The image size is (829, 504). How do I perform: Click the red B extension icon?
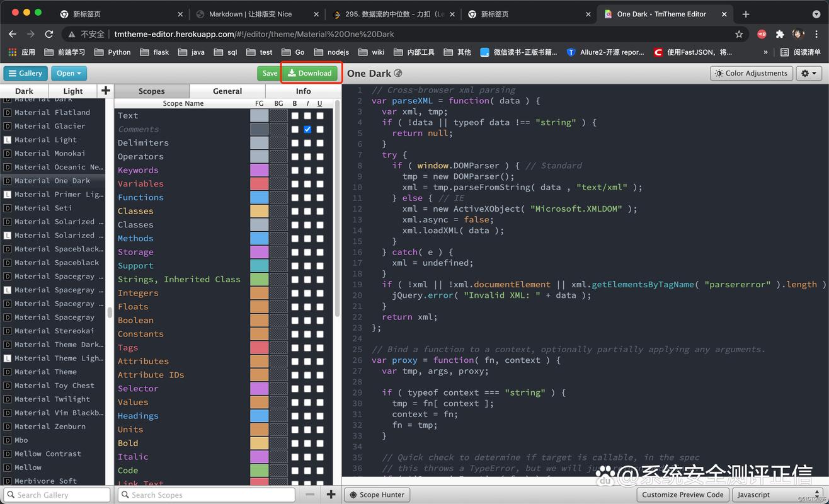coord(762,34)
